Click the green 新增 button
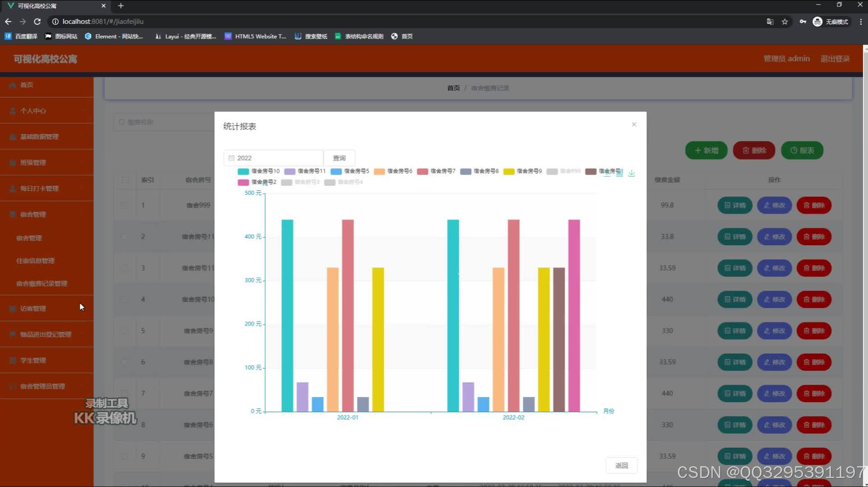 point(706,151)
